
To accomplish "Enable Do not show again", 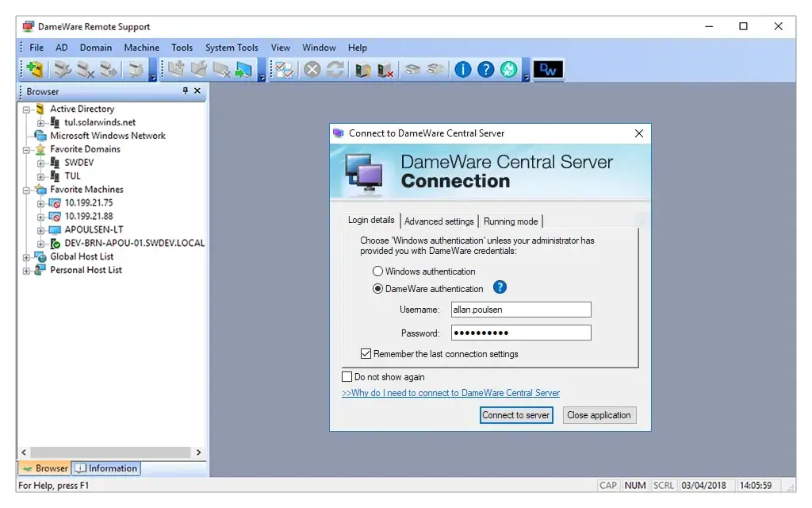I will coord(346,376).
